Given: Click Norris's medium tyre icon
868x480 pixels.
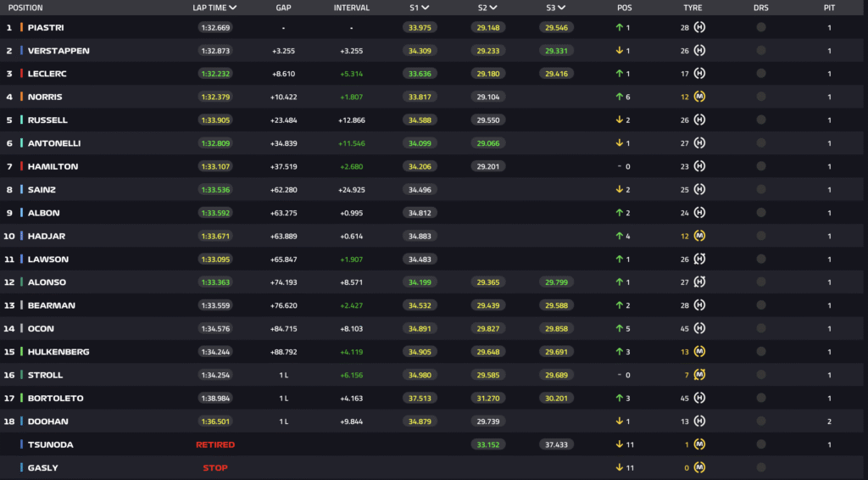Looking at the screenshot, I should coord(699,97).
